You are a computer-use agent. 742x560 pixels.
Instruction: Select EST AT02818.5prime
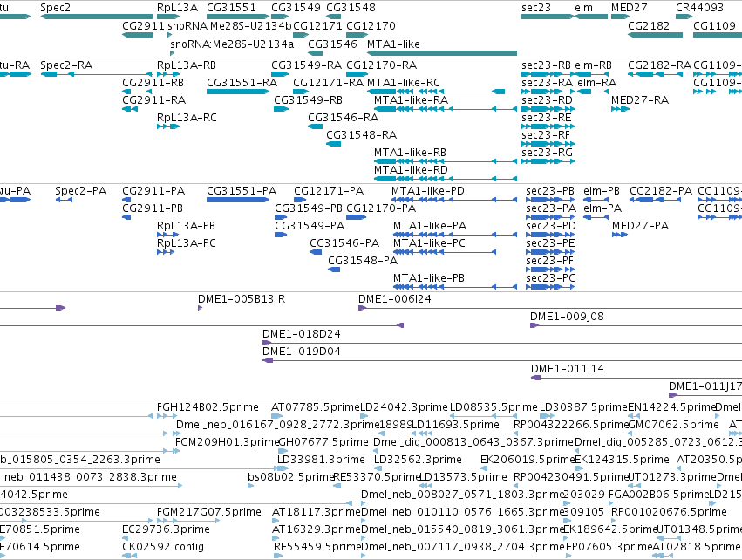tap(663, 556)
